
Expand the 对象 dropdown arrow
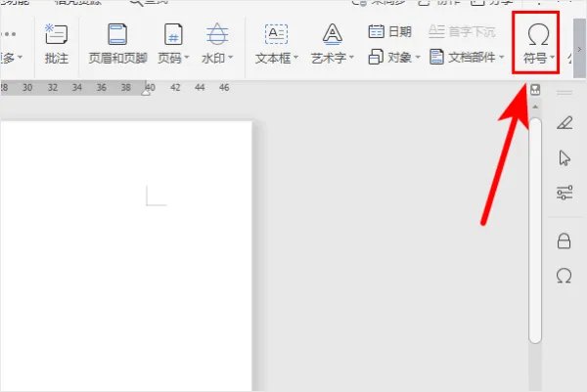[418, 58]
